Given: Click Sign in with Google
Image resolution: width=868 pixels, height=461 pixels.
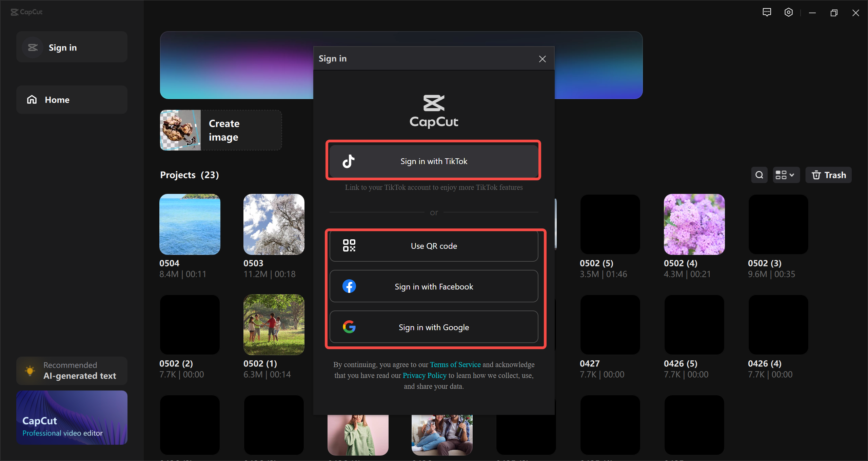Looking at the screenshot, I should pyautogui.click(x=433, y=327).
